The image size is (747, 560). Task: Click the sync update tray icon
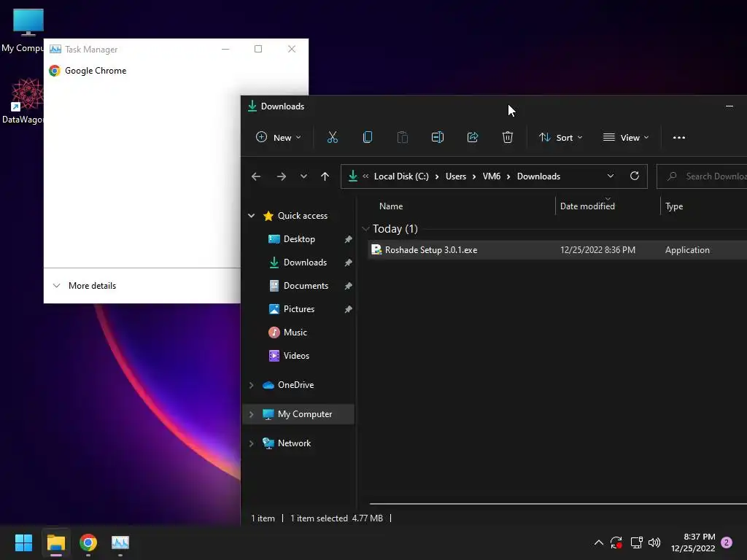click(616, 542)
